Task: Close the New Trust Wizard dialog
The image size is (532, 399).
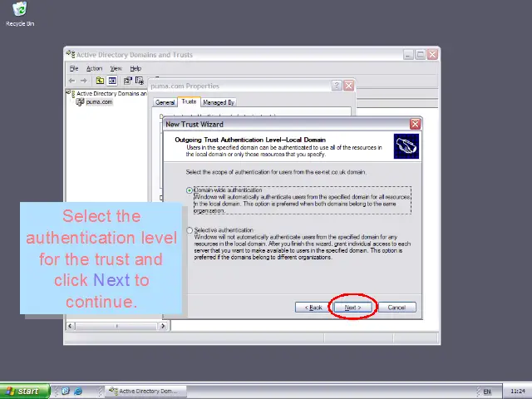Action: [415, 124]
